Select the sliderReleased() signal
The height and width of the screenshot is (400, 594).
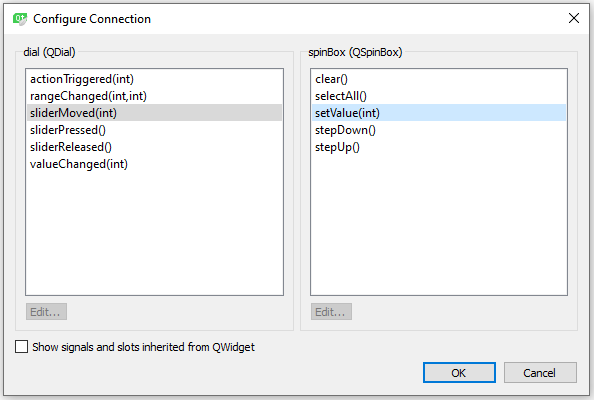(x=154, y=147)
